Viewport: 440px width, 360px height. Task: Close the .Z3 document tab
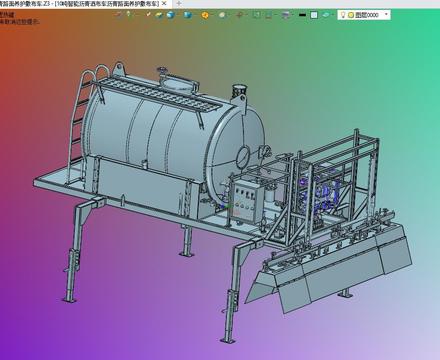click(x=164, y=4)
